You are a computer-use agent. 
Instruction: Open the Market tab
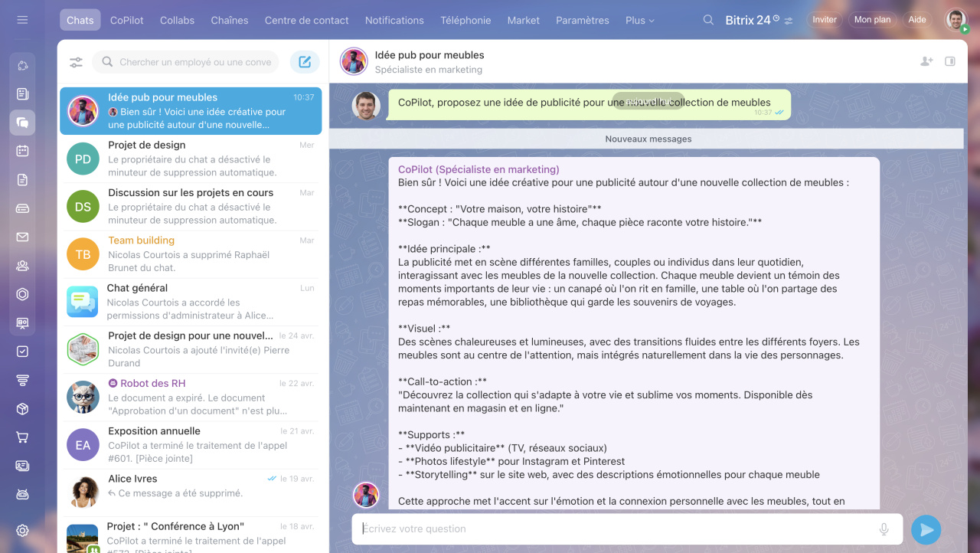click(x=523, y=20)
